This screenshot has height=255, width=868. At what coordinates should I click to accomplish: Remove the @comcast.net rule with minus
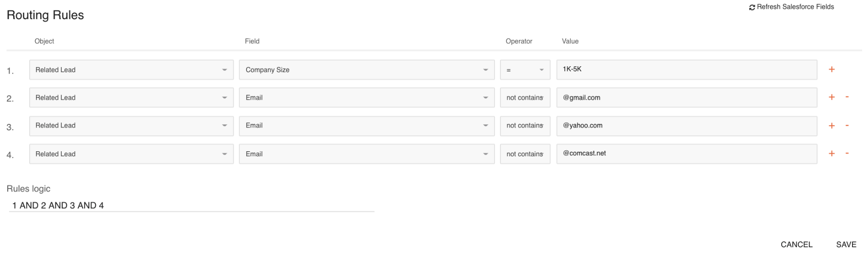tap(847, 154)
